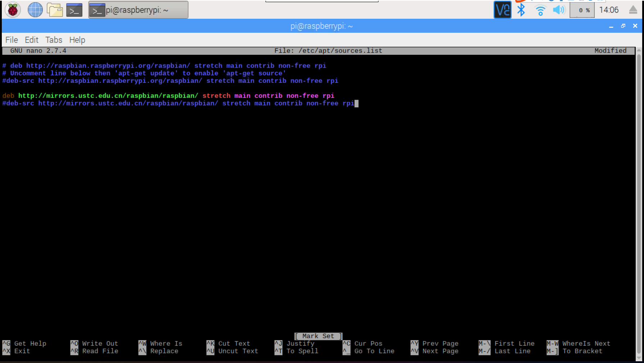Click the 'Next Page' shortcut label

[x=440, y=351]
